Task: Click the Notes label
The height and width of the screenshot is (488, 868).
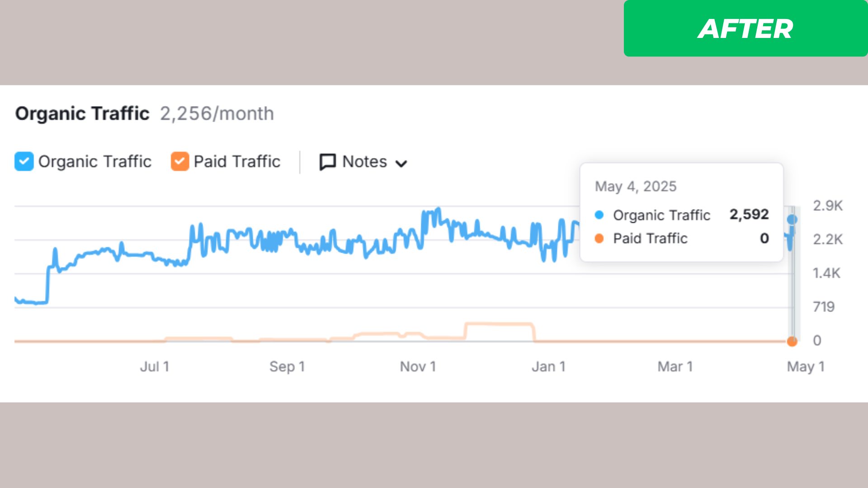Action: (364, 162)
